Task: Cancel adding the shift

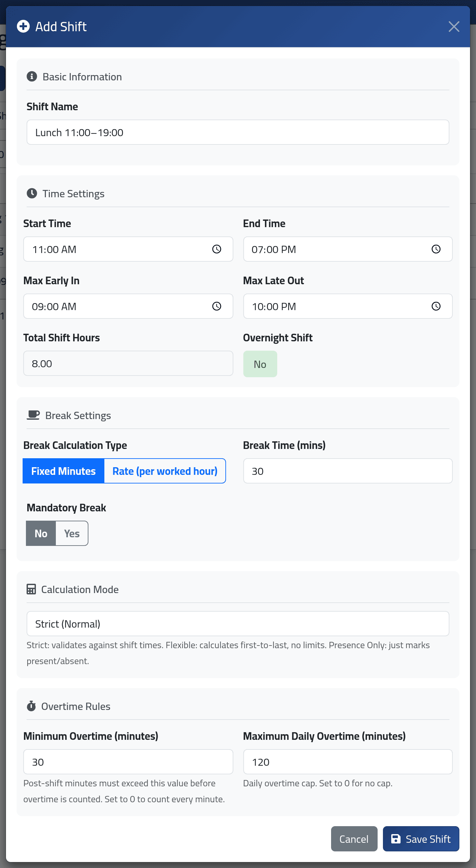Action: tap(354, 839)
